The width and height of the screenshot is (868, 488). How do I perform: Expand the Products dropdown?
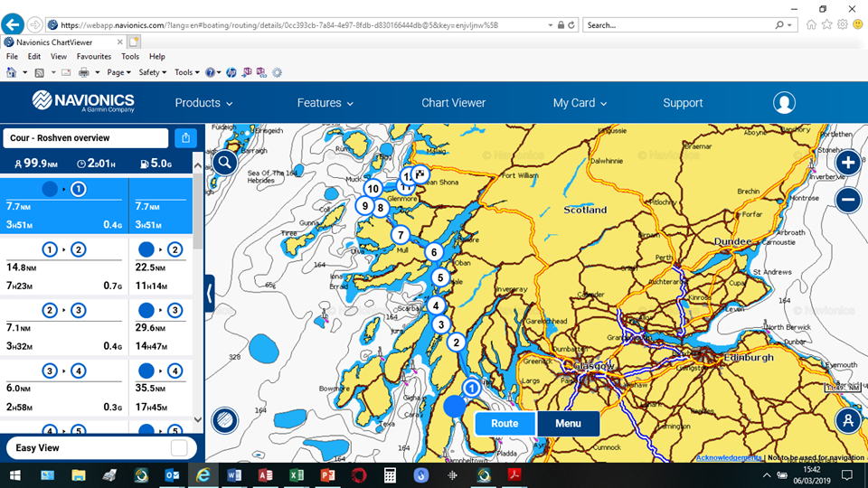click(203, 103)
